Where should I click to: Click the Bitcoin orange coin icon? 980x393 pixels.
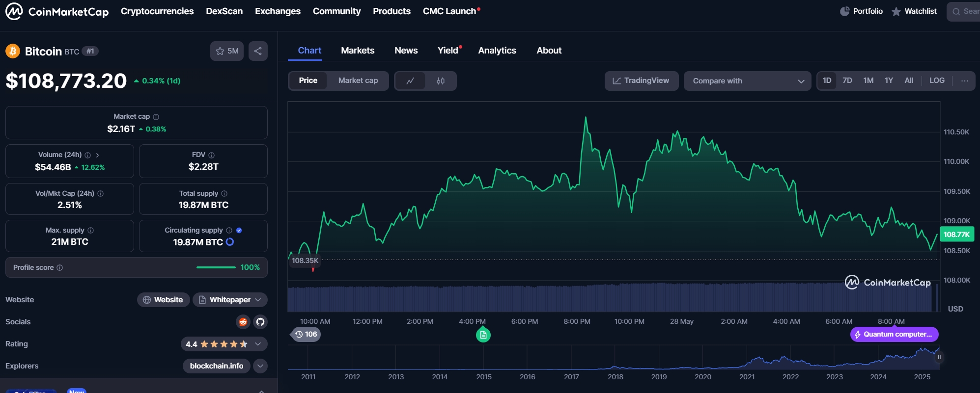13,51
